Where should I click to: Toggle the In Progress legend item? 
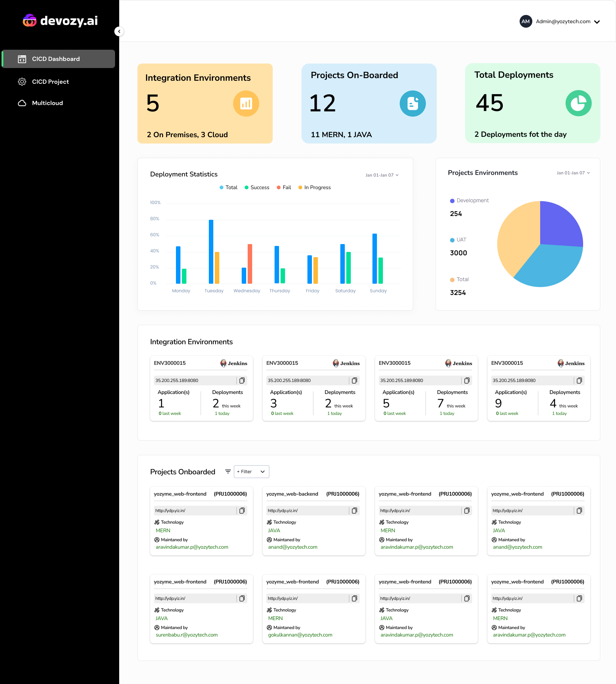315,188
